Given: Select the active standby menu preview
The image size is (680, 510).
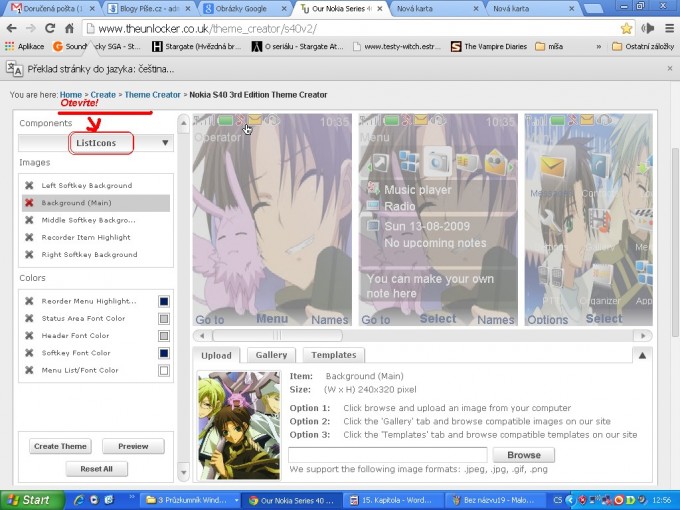Looking at the screenshot, I should click(x=438, y=219).
